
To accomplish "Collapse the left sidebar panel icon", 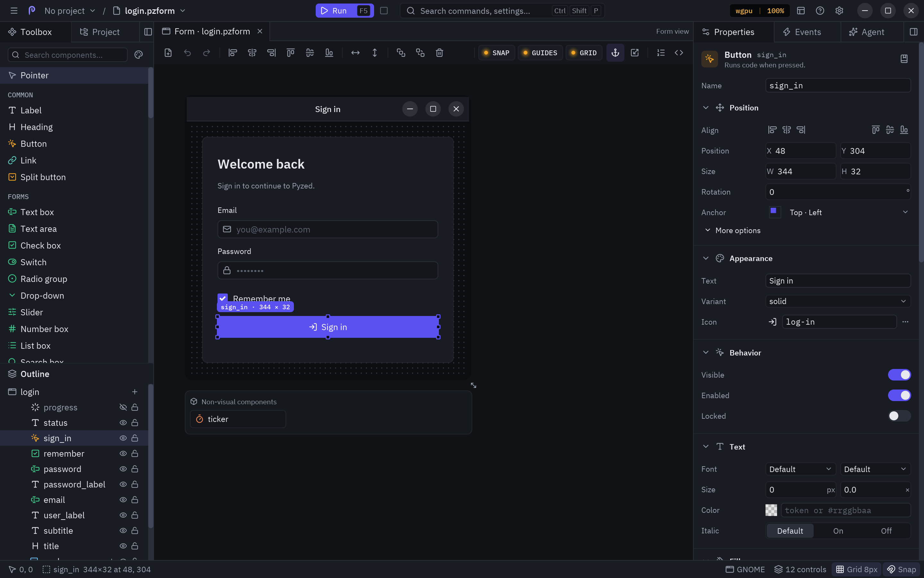I will [x=148, y=32].
